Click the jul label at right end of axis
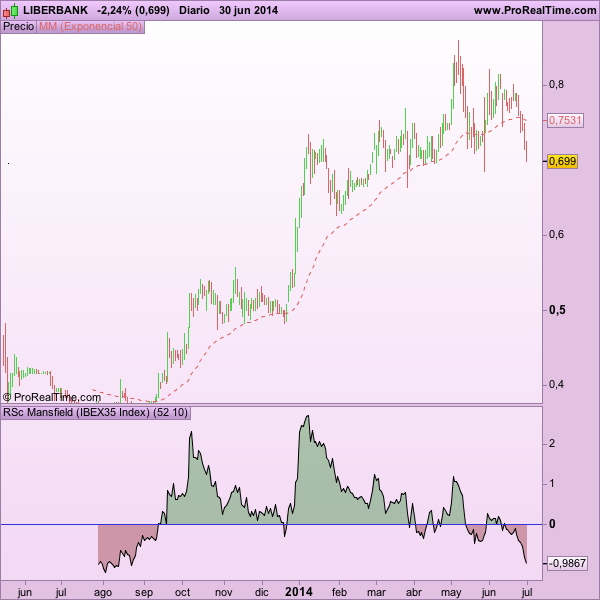The width and height of the screenshot is (600, 600). [527, 593]
